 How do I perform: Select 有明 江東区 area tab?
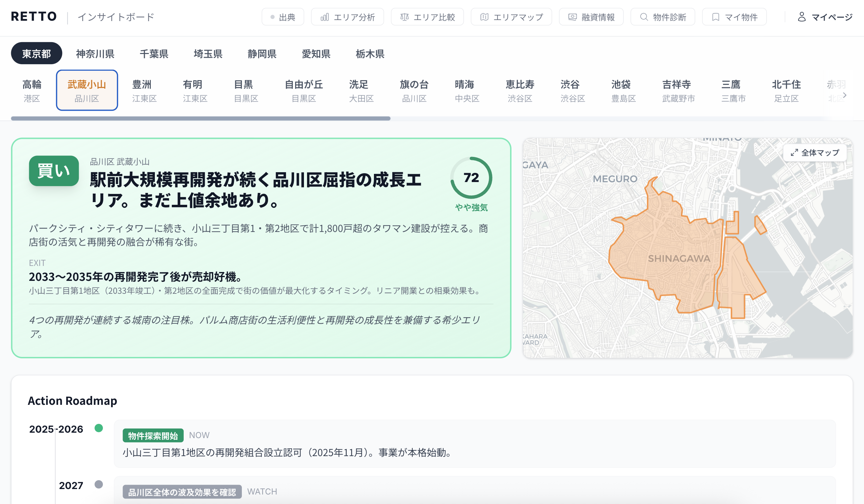click(x=195, y=91)
